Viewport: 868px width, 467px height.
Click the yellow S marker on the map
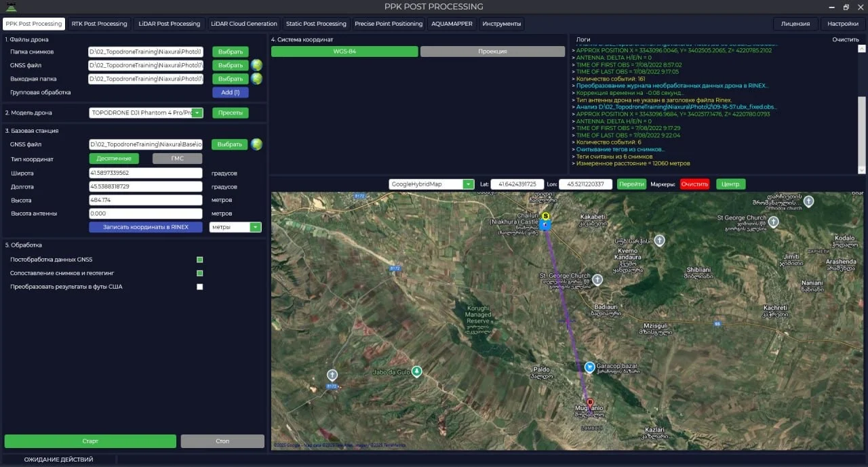tap(545, 216)
